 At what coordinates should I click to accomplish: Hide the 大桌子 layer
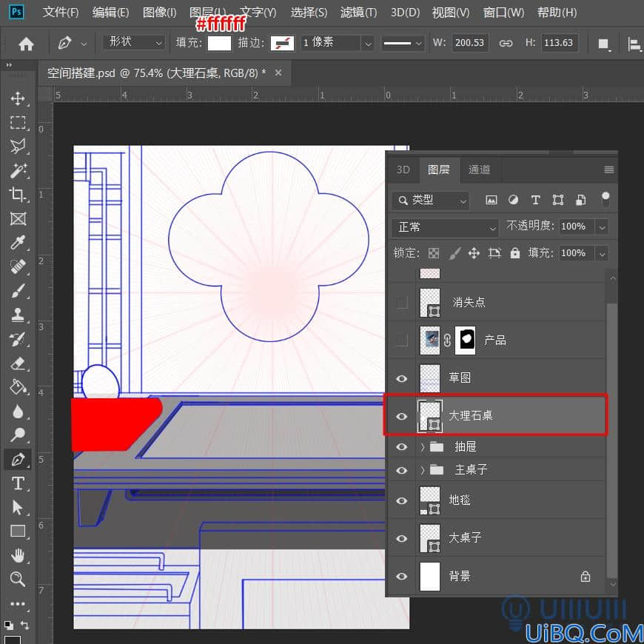point(402,538)
